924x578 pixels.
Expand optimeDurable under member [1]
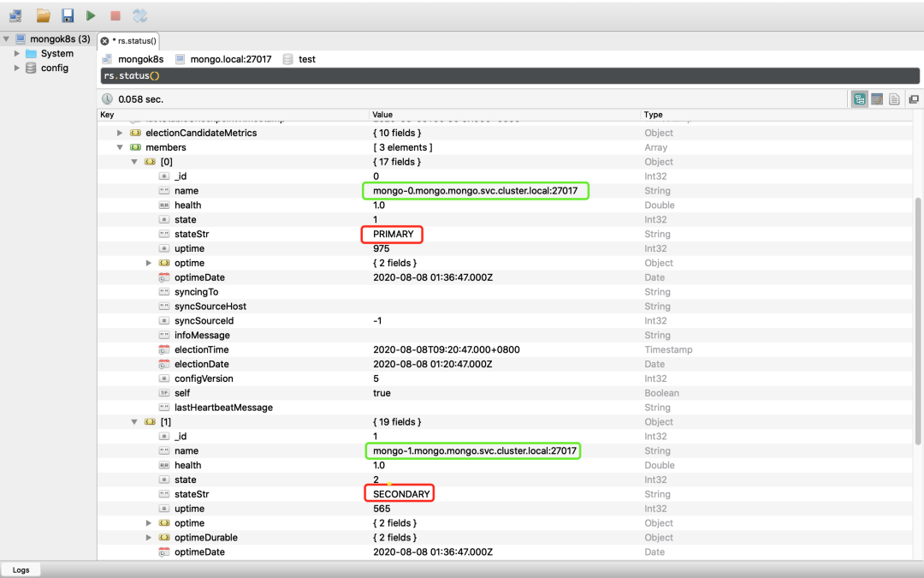coord(149,537)
